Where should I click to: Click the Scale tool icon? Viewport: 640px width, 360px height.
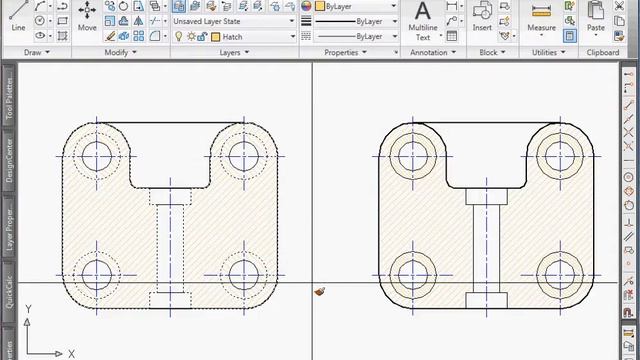click(109, 21)
